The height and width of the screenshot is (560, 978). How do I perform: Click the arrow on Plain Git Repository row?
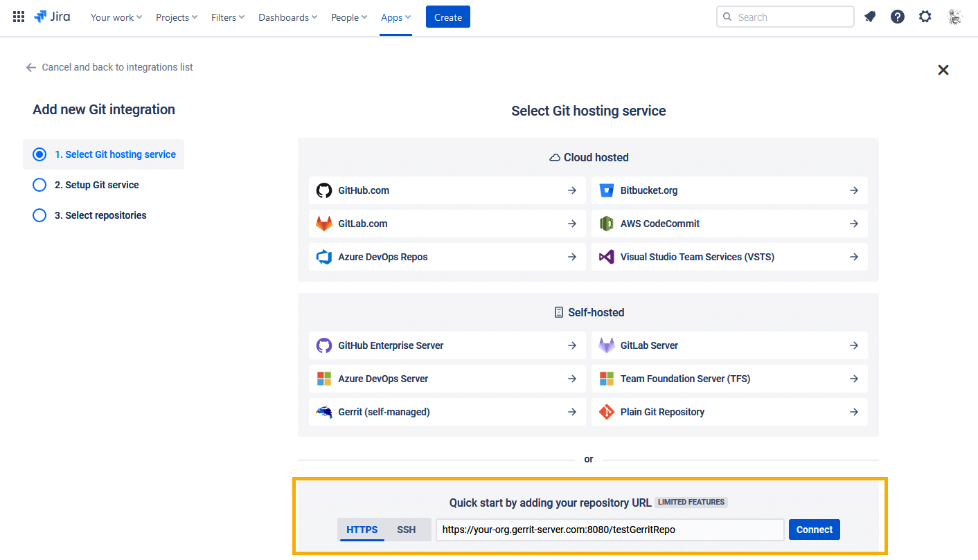pyautogui.click(x=854, y=412)
